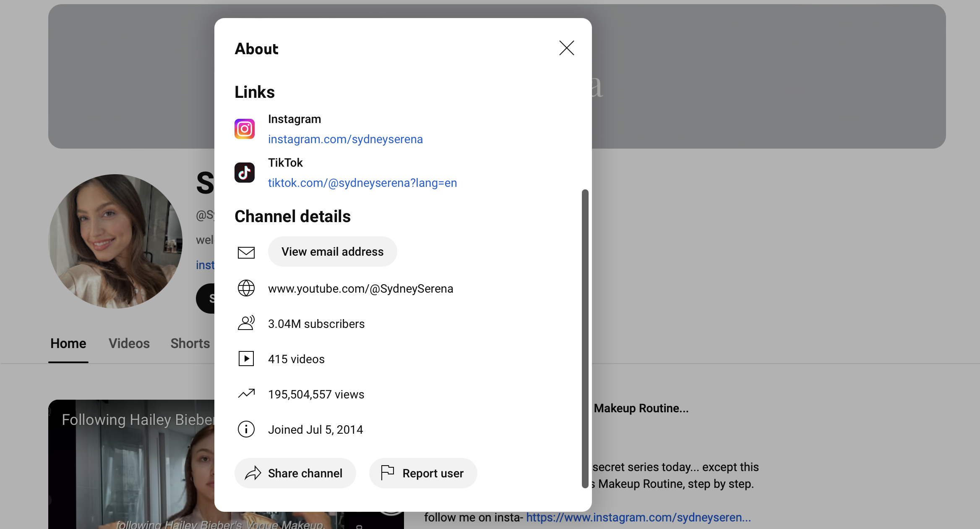Click the subscribers people icon
The image size is (980, 529).
coord(246,323)
